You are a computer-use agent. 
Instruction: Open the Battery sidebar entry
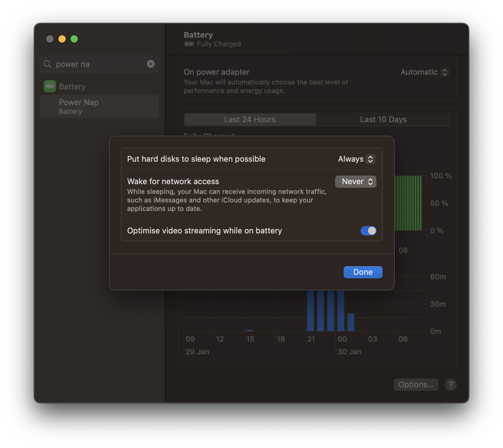point(99,87)
